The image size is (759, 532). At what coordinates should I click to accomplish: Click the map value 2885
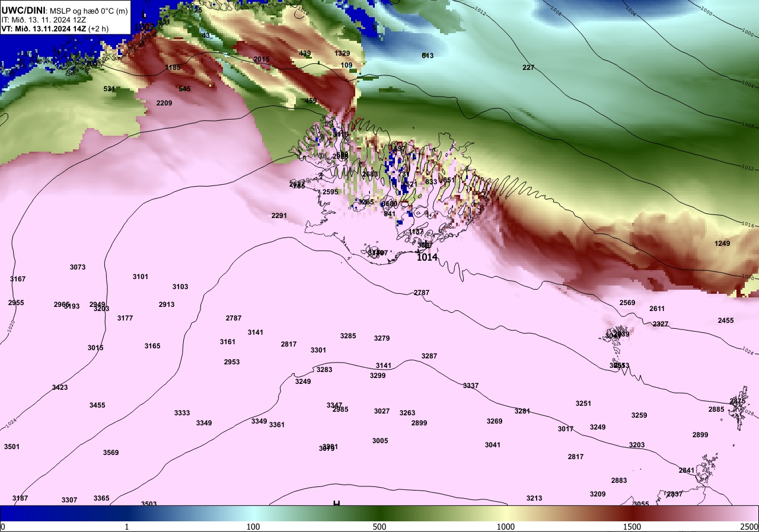click(716, 409)
